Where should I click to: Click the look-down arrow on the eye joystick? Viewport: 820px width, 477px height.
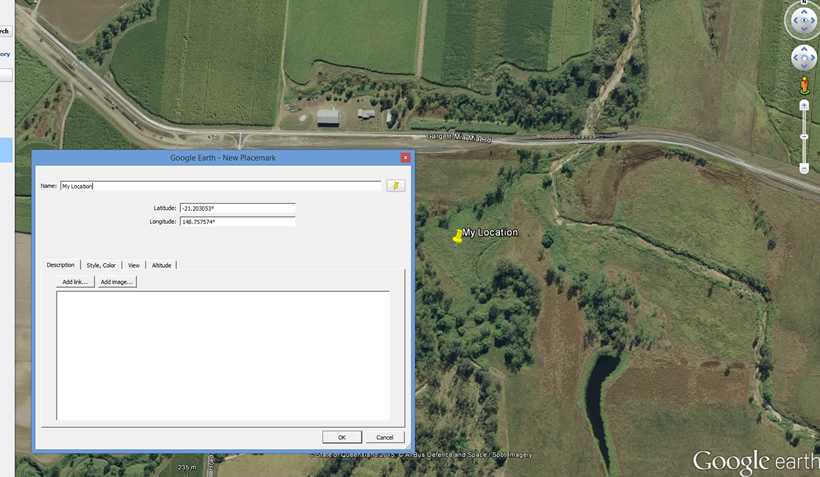[x=804, y=29]
